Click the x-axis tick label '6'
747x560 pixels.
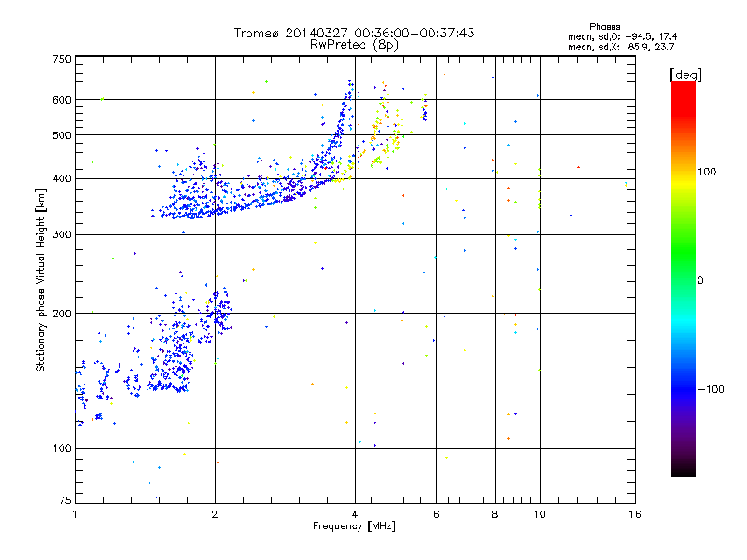click(436, 514)
